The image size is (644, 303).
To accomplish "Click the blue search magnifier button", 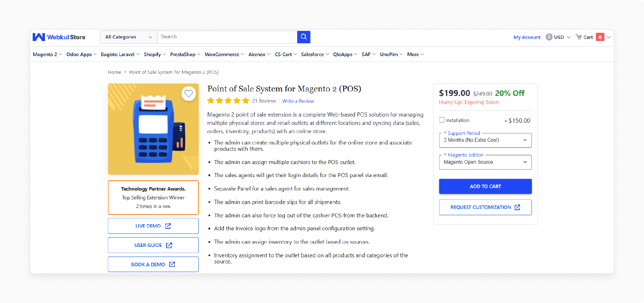I will (304, 37).
